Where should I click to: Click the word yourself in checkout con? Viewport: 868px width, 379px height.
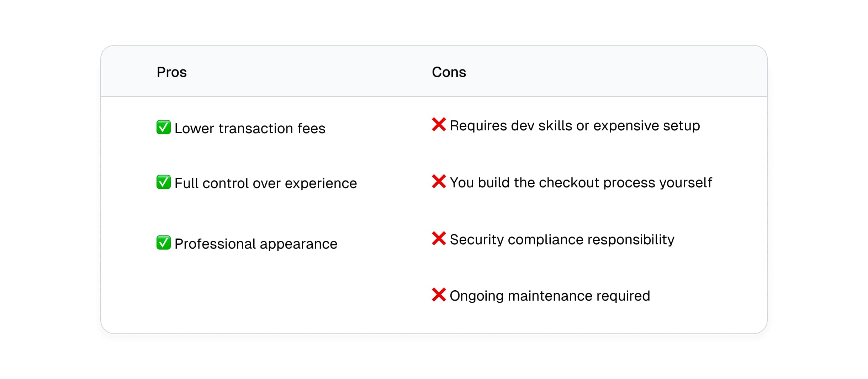coord(686,183)
